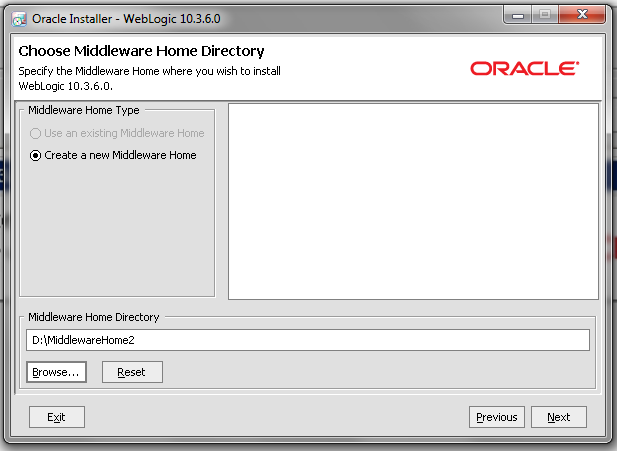Click the Choose Middleware Home Directory heading
617x451 pixels.
[141, 51]
